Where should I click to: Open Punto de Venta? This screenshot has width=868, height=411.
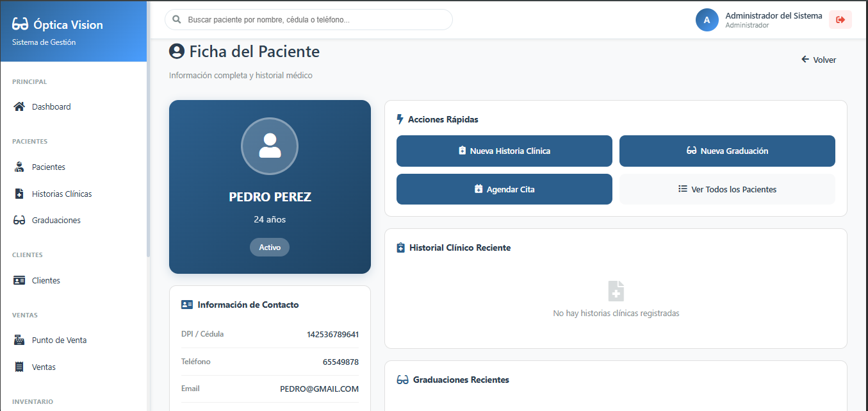coord(59,340)
